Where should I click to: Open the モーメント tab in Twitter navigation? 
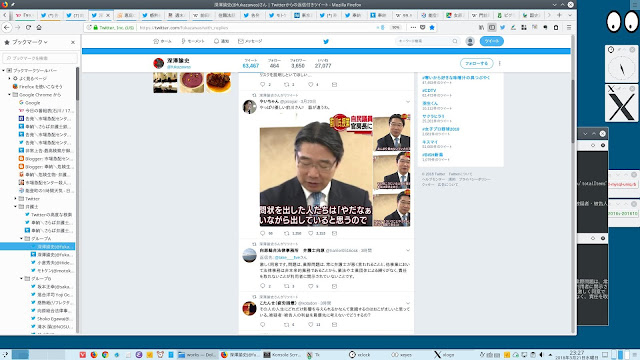pyautogui.click(x=193, y=41)
